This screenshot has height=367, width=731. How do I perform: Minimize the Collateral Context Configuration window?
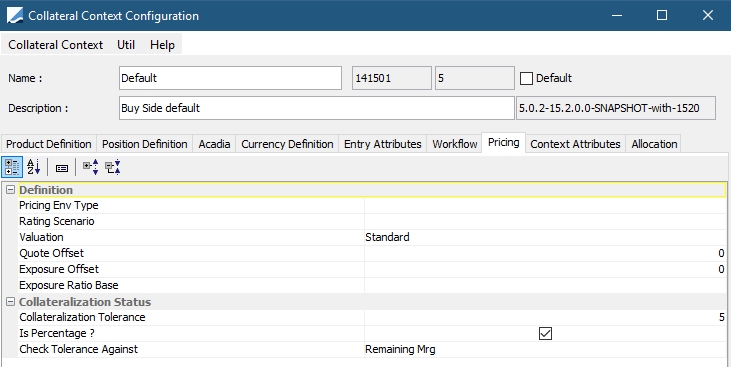pyautogui.click(x=617, y=15)
